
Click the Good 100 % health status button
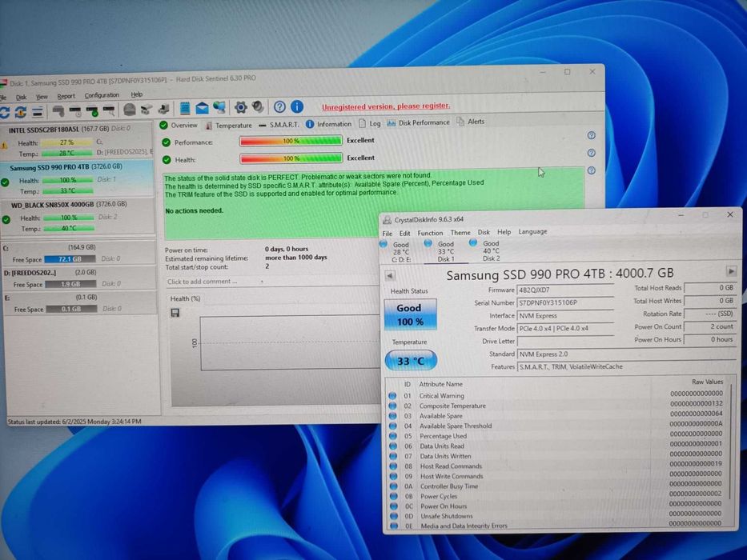click(409, 314)
